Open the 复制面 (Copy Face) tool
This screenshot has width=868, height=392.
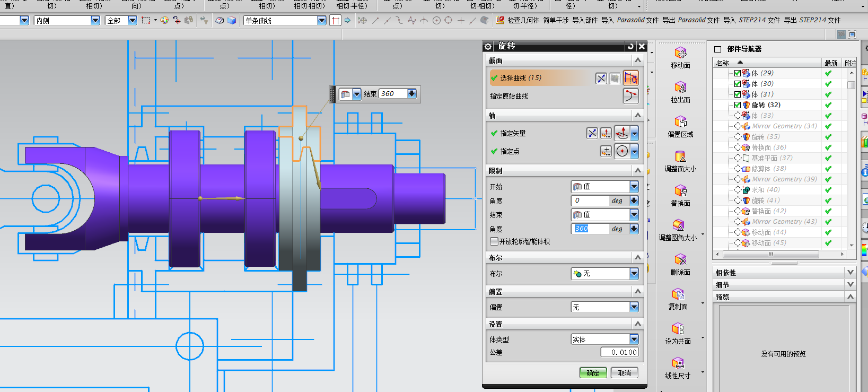pos(678,294)
